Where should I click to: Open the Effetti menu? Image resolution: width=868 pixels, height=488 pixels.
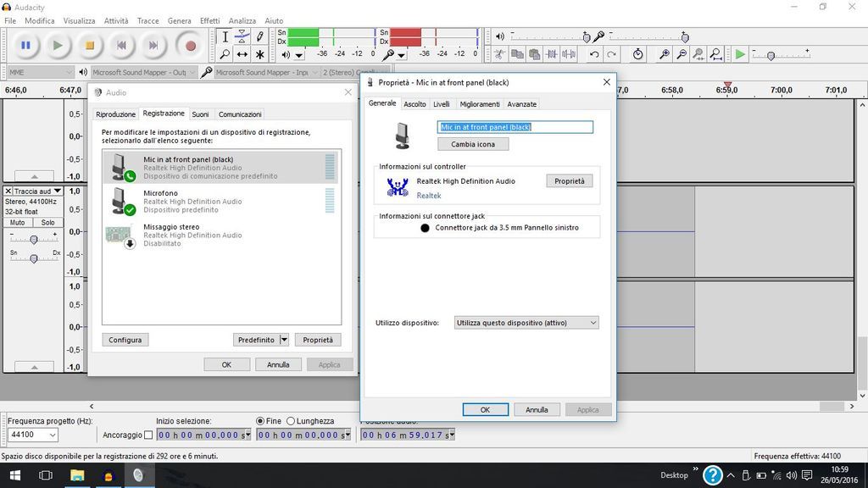(x=209, y=20)
